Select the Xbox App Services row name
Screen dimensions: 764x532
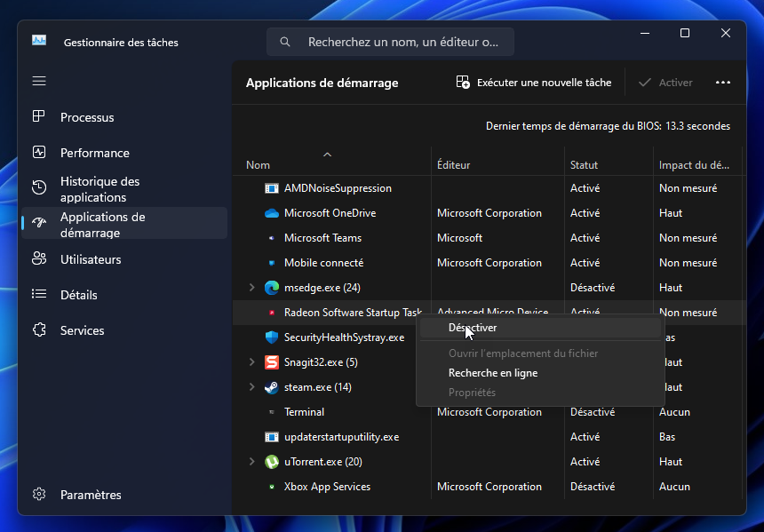[x=327, y=486]
